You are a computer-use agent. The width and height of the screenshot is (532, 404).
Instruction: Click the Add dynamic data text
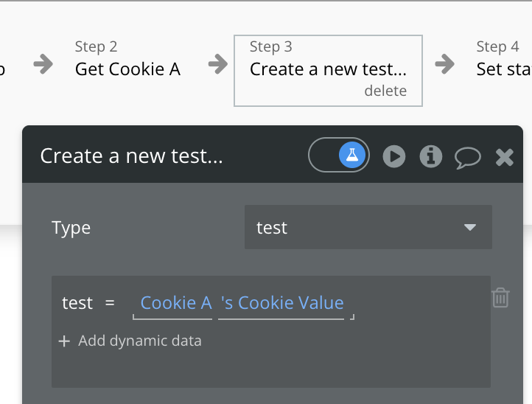[x=139, y=341]
